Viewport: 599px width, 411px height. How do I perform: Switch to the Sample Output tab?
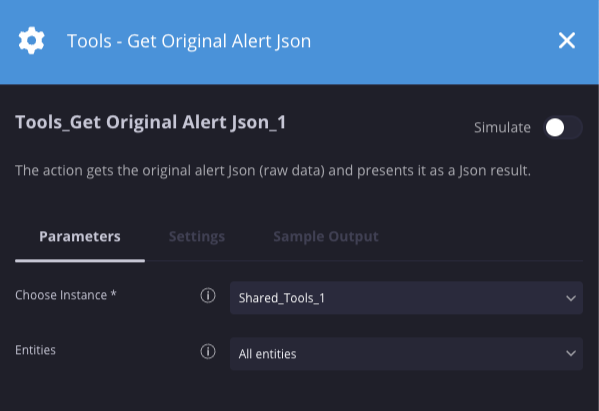tap(326, 236)
